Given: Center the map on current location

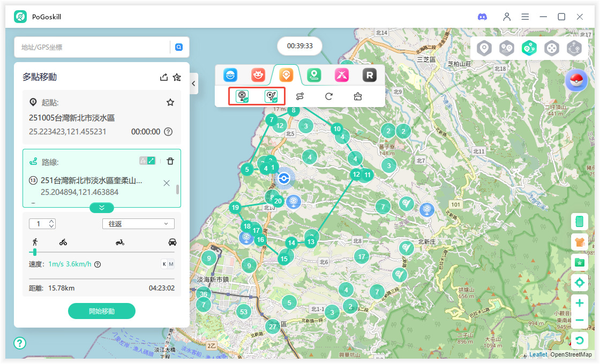Looking at the screenshot, I should coord(579,283).
